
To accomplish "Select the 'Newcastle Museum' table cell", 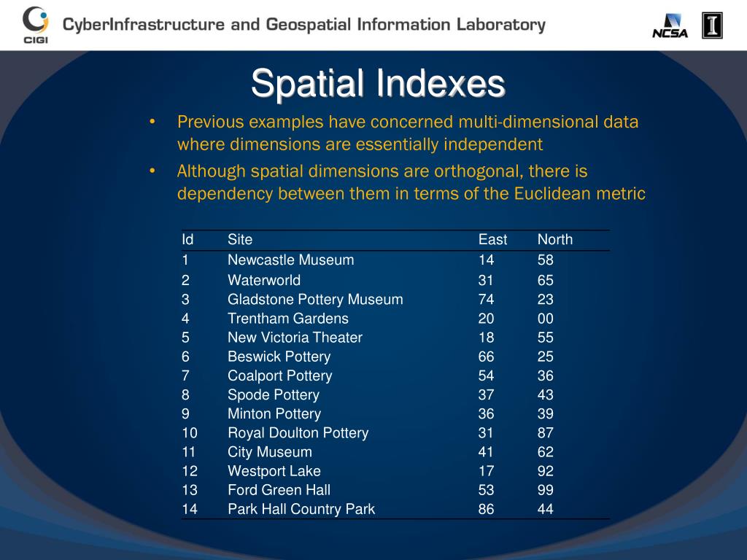I will point(290,260).
